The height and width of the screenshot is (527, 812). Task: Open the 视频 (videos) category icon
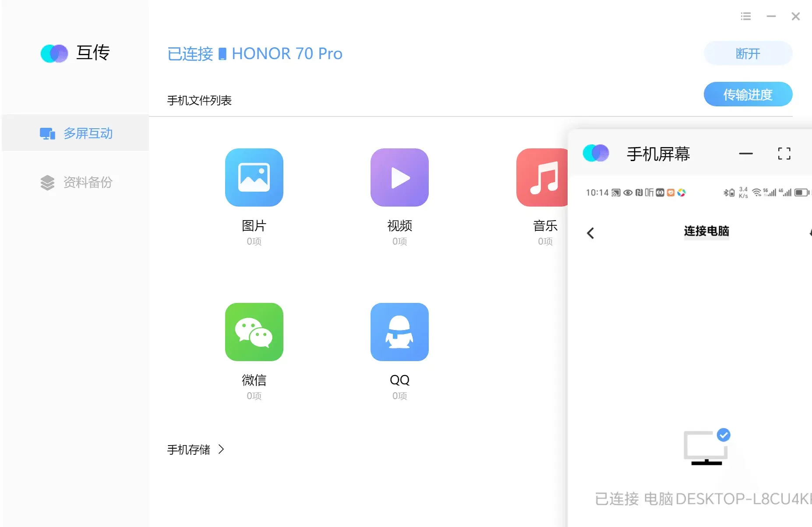[x=399, y=177]
